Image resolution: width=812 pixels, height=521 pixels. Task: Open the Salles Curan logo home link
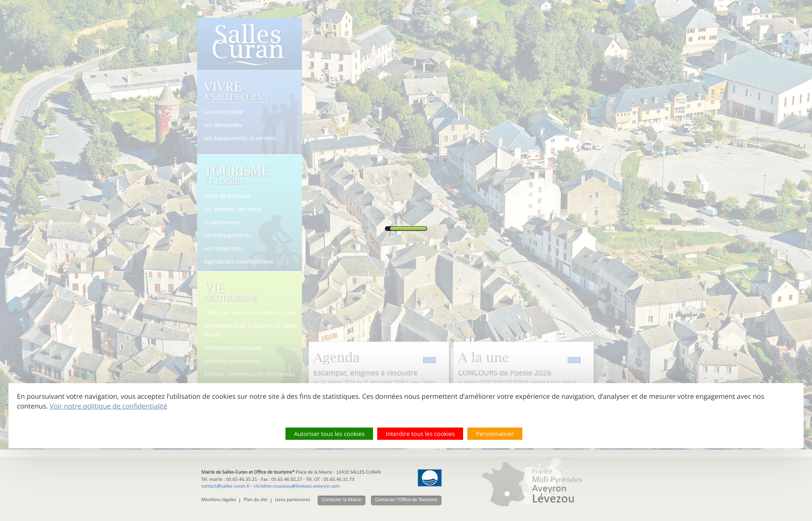click(248, 44)
